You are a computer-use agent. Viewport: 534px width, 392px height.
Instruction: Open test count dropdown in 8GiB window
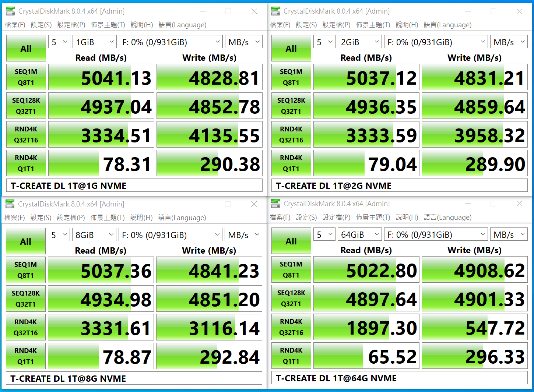[x=59, y=235]
